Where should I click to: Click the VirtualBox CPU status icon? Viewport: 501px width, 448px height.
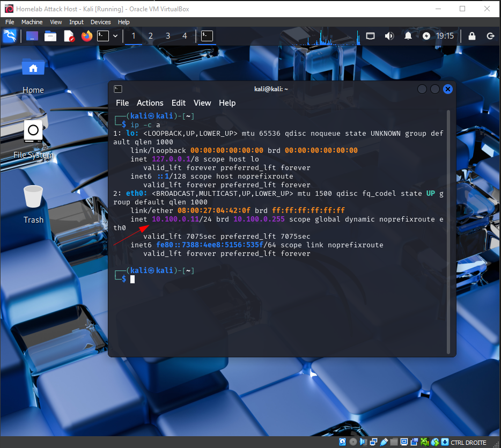coord(425,442)
